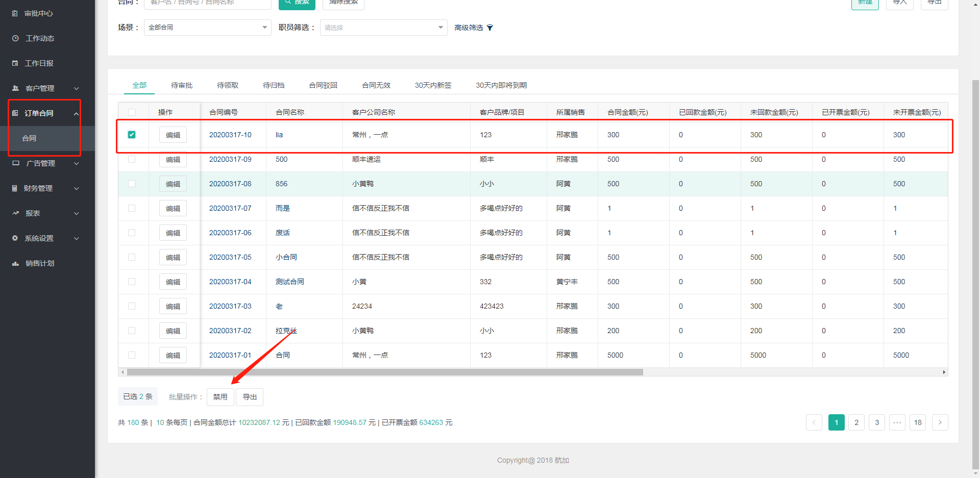Toggle the select-all header checkbox
This screenshot has height=478, width=980.
pos(132,112)
